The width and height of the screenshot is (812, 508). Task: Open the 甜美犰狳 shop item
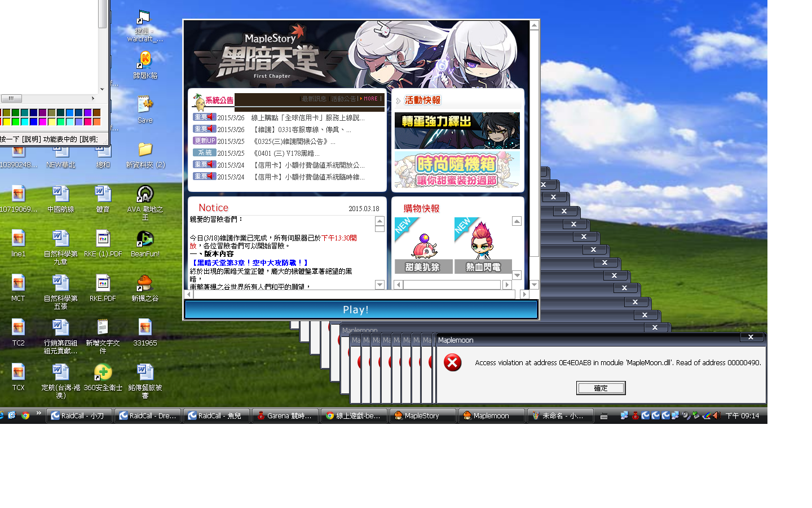423,246
